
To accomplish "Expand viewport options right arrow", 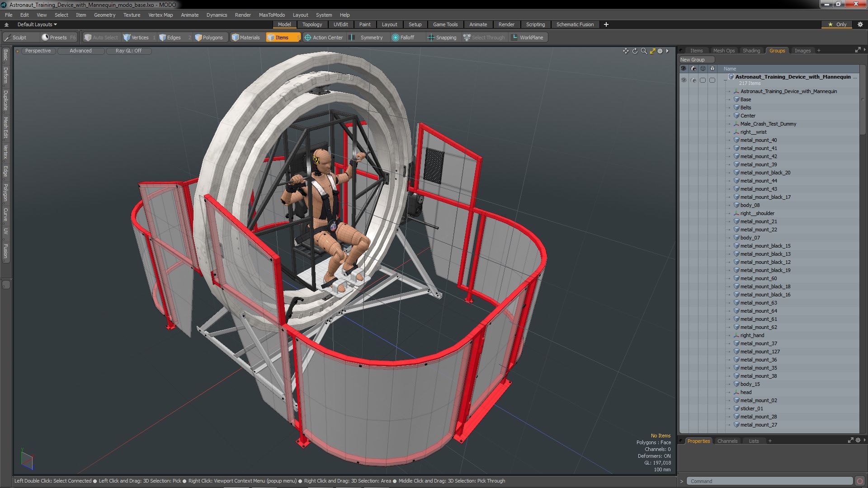I will pos(667,51).
